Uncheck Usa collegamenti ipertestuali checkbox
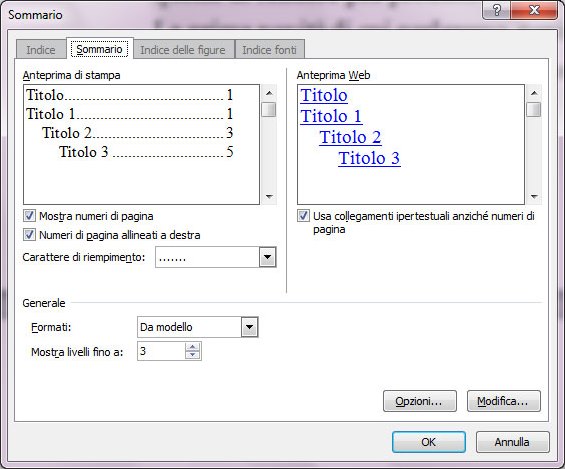The width and height of the screenshot is (565, 469). [x=303, y=216]
